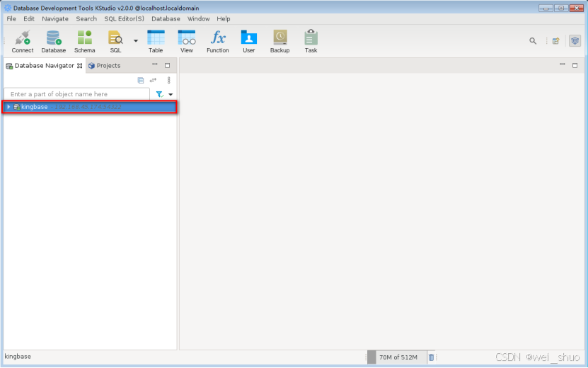Click the 70M of 512M memory indicator
The height and width of the screenshot is (368, 588).
397,357
